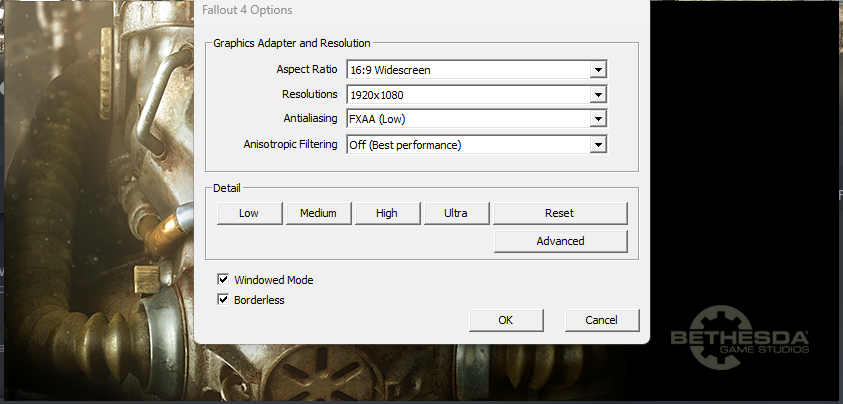
Task: Select the Windowed Mode label text
Action: (274, 280)
